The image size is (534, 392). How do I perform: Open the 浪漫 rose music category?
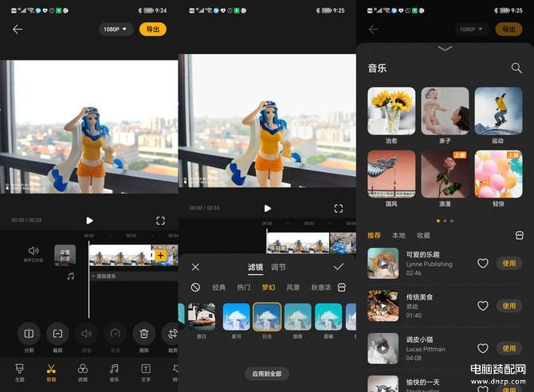(445, 174)
